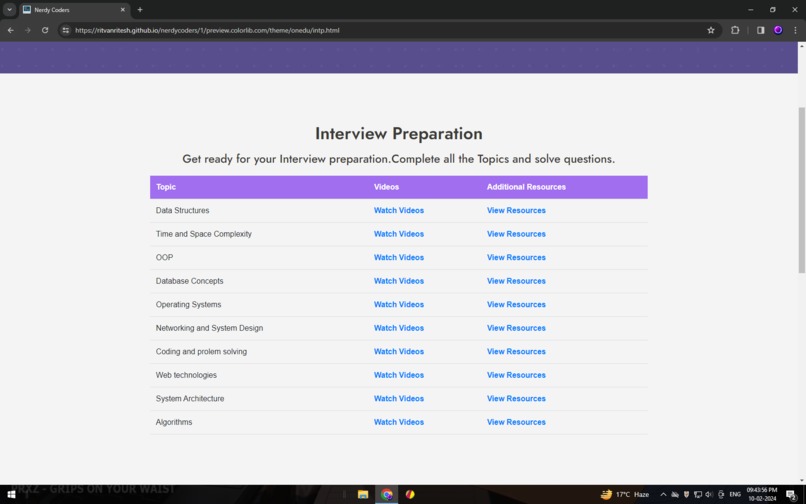The width and height of the screenshot is (806, 504).
Task: Switch to Chrome in the taskbar
Action: pyautogui.click(x=387, y=495)
